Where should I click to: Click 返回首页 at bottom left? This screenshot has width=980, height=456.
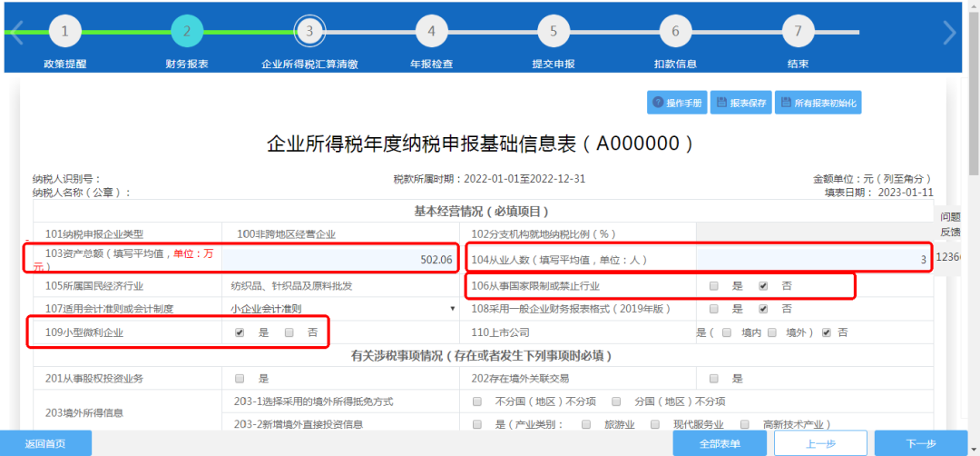coord(45,443)
